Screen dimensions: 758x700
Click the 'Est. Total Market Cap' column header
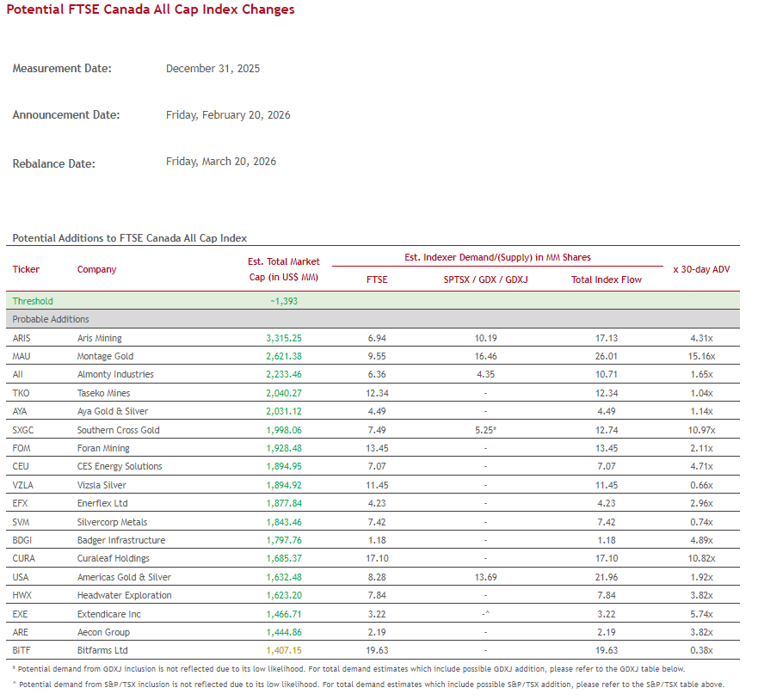tap(284, 269)
